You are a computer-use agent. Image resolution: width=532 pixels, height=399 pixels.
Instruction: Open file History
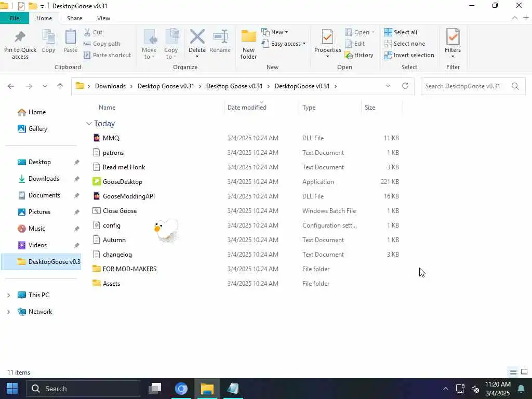click(359, 55)
